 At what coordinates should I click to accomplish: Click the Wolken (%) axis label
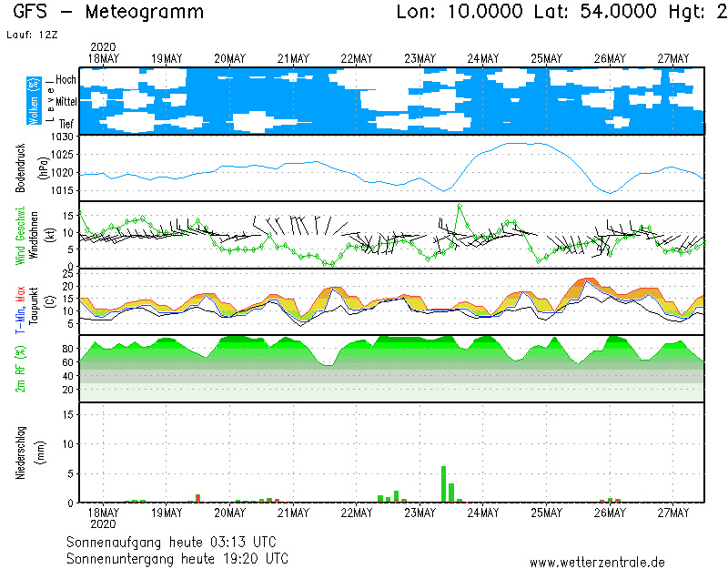(34, 101)
